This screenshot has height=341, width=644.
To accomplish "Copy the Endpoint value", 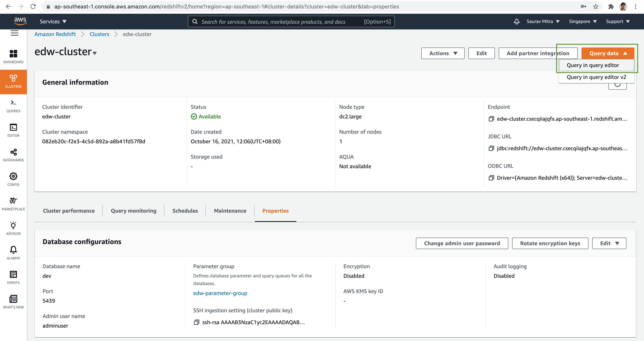I will tap(491, 119).
